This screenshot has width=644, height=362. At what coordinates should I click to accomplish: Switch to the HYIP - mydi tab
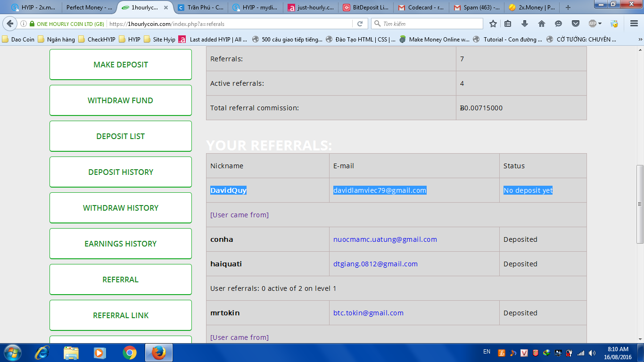(x=257, y=8)
